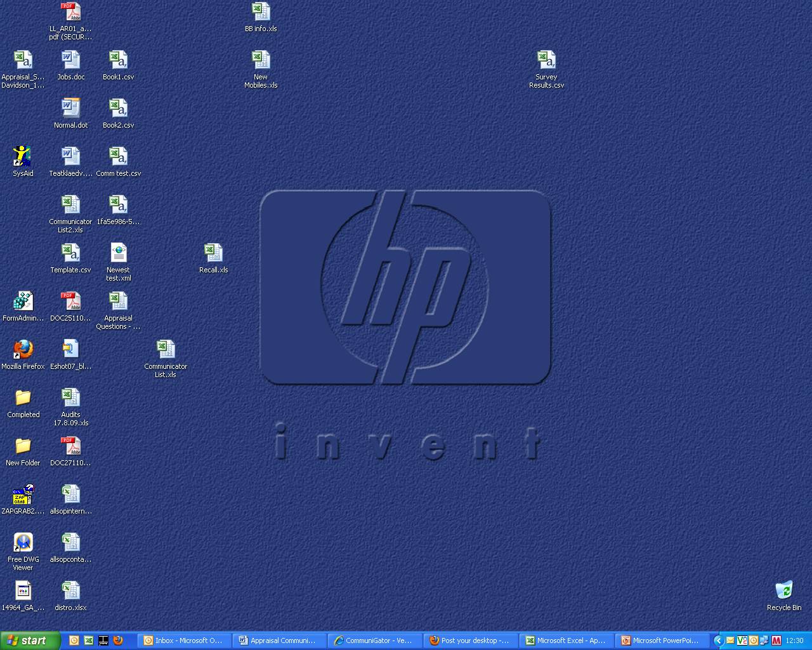Screen dimensions: 812x650
Task: Select Communicator List2.xls desktop icon
Action: pyautogui.click(x=71, y=214)
